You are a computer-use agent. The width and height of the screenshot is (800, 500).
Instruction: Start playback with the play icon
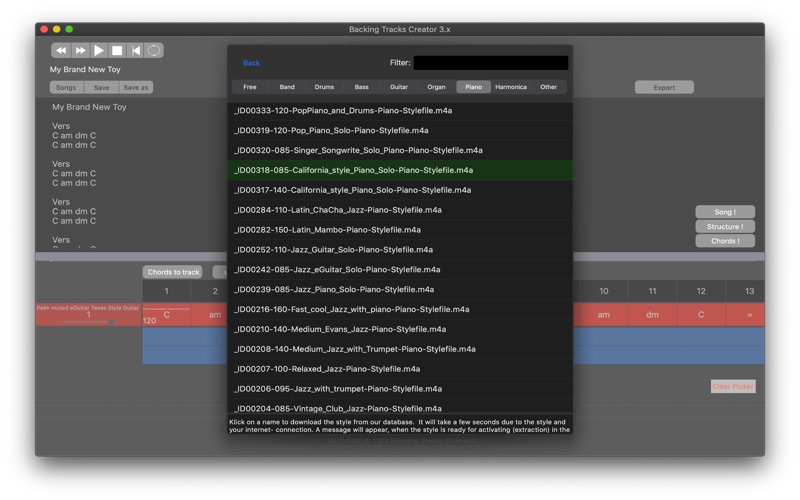point(99,51)
